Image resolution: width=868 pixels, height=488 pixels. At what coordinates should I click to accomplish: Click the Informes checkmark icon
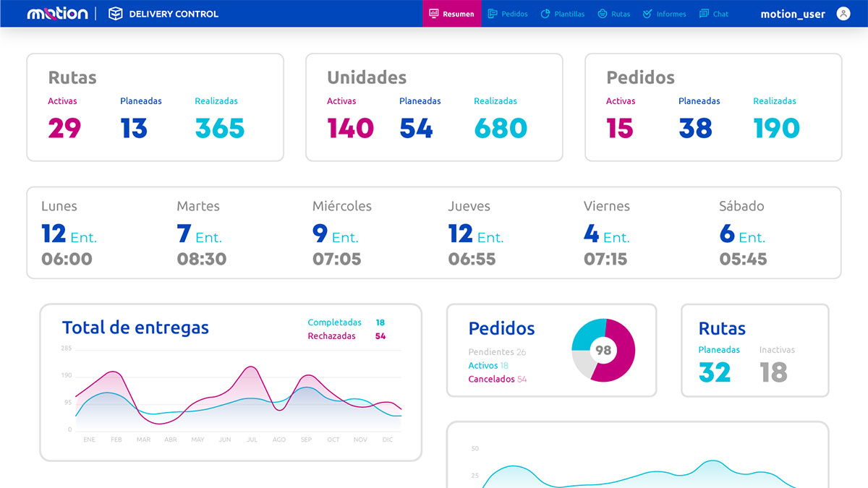[x=647, y=14]
